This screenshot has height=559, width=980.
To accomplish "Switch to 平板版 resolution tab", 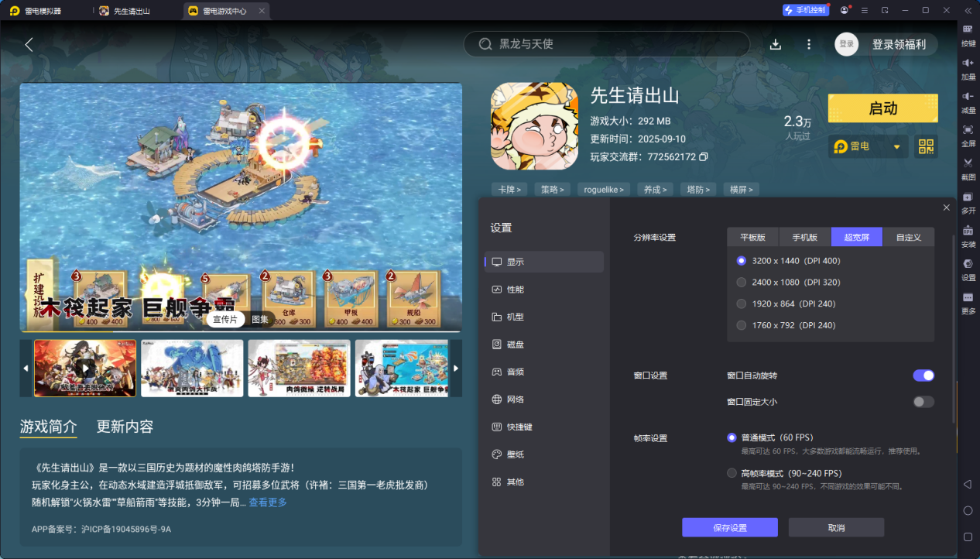I will pyautogui.click(x=752, y=237).
